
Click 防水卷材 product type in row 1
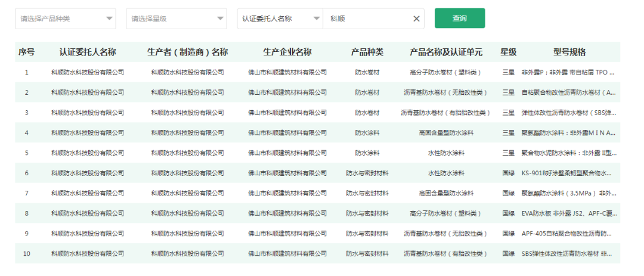[x=367, y=72]
